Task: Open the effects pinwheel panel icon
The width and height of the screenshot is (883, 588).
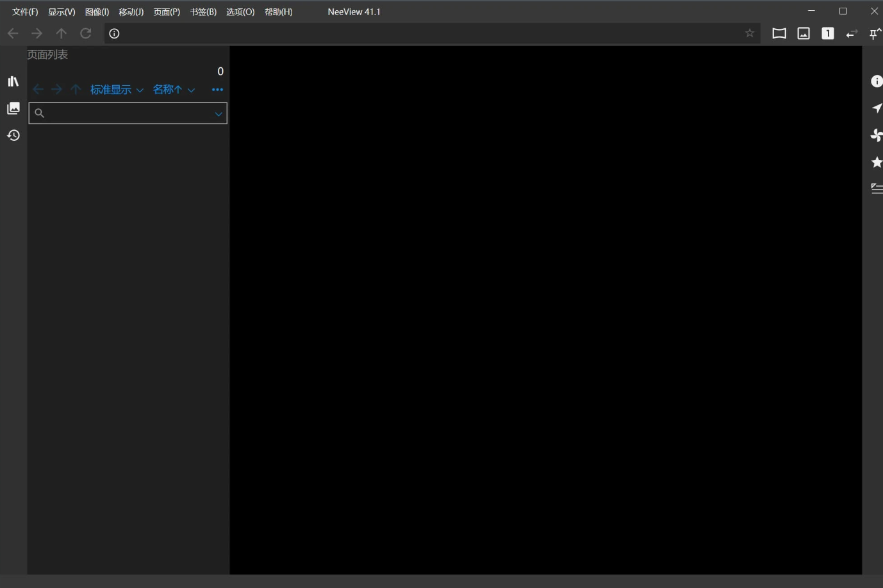Action: 876,135
